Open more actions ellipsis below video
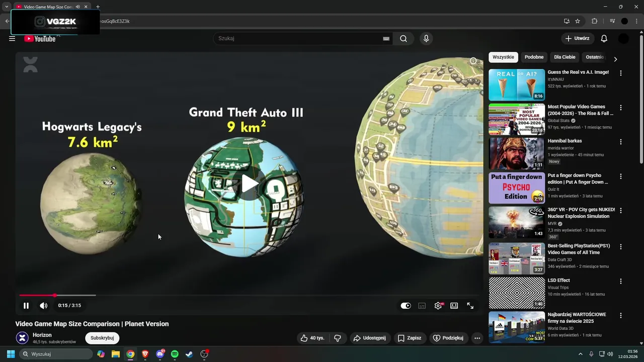 (477, 338)
